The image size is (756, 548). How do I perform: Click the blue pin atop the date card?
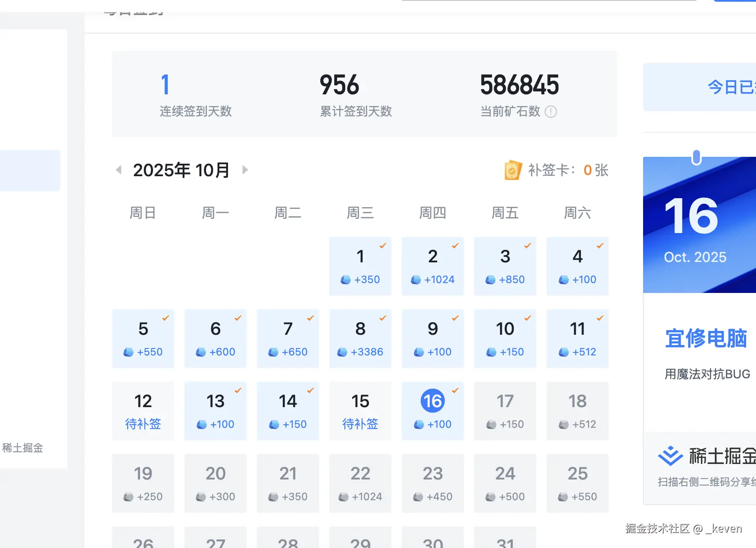697,157
